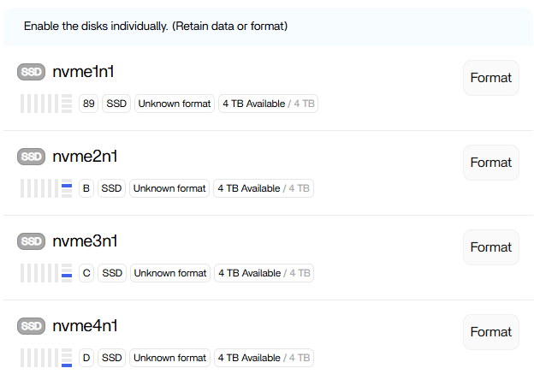Click the SSD badge icon beside nvme1n1
534x392 pixels.
31,73
